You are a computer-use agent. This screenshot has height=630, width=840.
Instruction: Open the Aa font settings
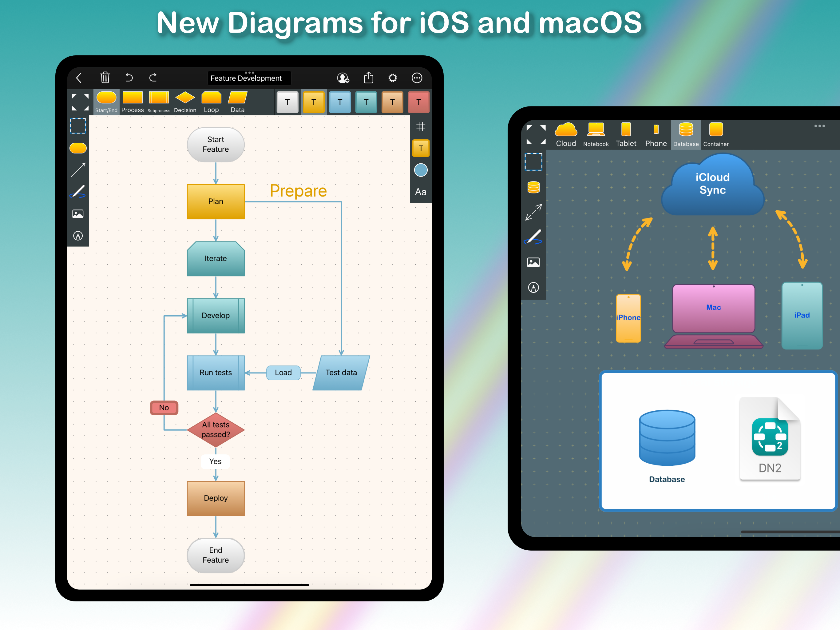421,192
